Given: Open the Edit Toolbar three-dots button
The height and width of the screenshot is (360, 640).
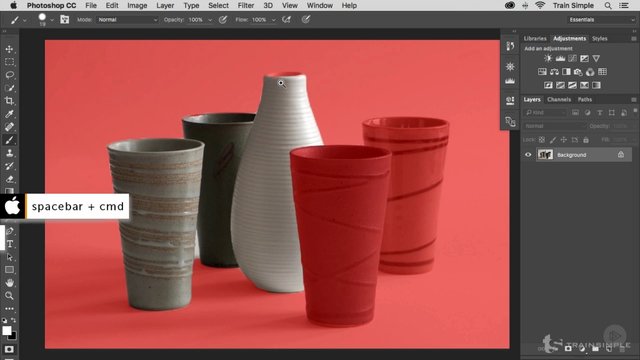Looking at the screenshot, I should click(9, 309).
